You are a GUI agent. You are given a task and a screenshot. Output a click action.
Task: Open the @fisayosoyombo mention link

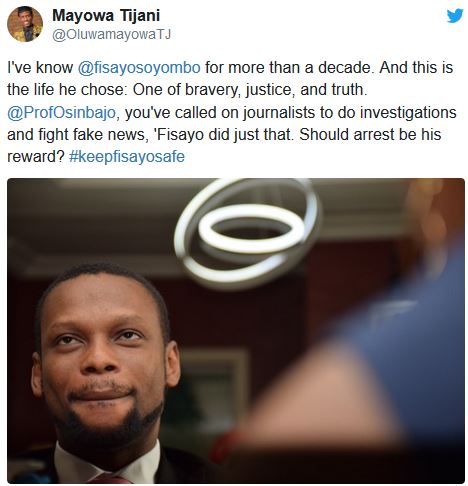click(x=139, y=68)
